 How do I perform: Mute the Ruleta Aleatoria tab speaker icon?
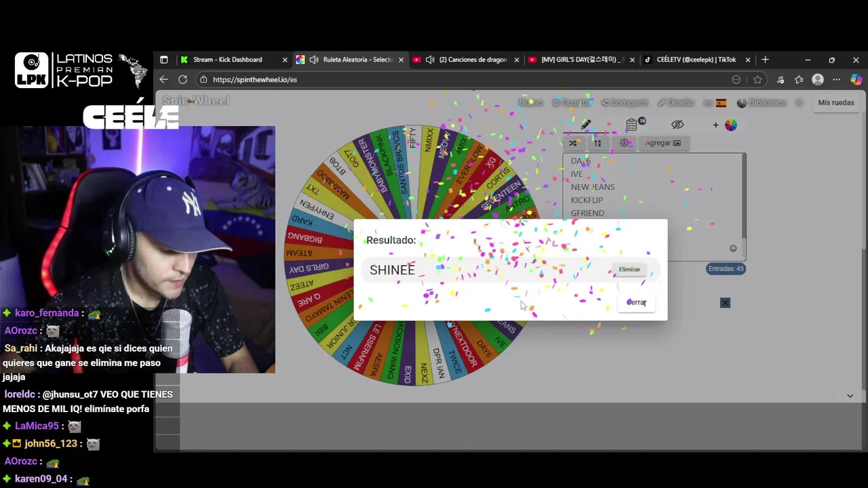click(x=314, y=60)
